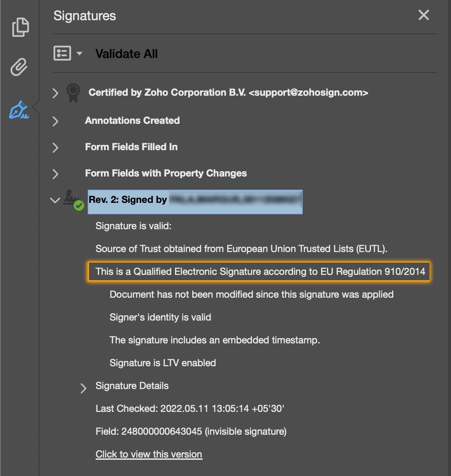
Task: Expand the Annotations Created section
Action: tap(55, 121)
